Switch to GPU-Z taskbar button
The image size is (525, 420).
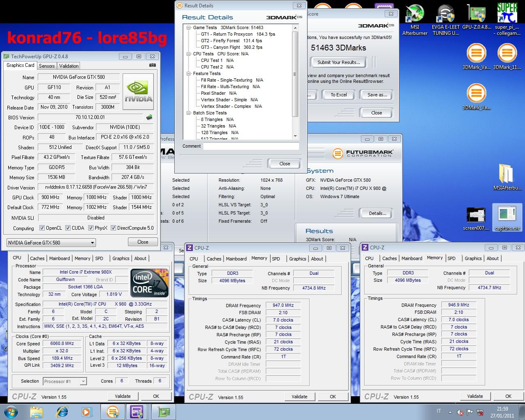[164, 412]
